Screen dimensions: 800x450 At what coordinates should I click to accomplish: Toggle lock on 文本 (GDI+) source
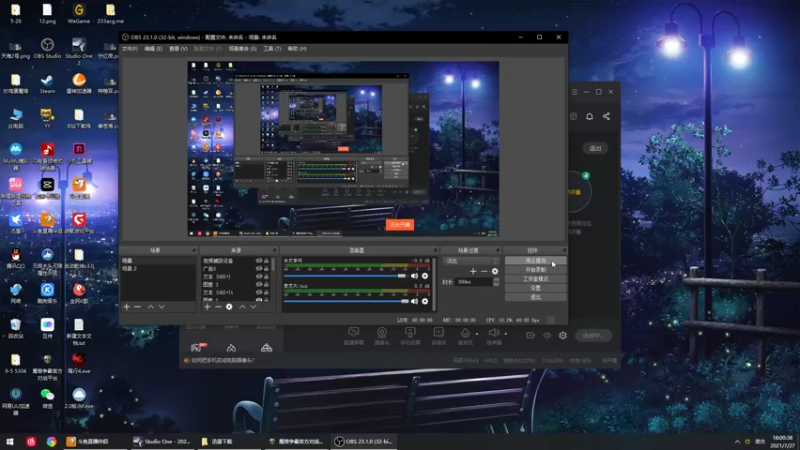tap(266, 277)
